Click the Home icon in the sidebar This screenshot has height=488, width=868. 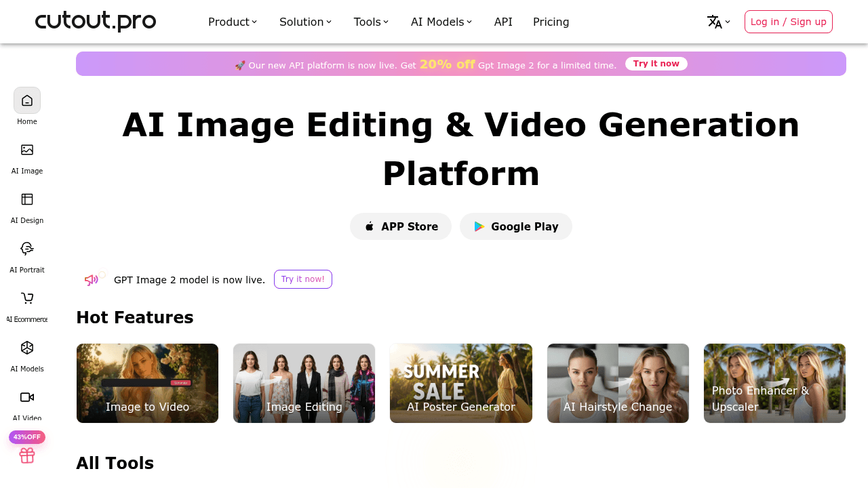tap(27, 100)
